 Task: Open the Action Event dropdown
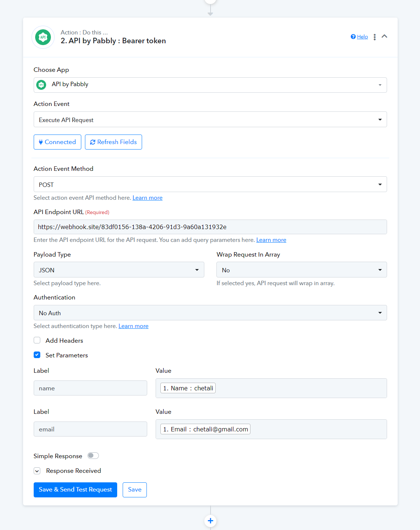pyautogui.click(x=210, y=119)
